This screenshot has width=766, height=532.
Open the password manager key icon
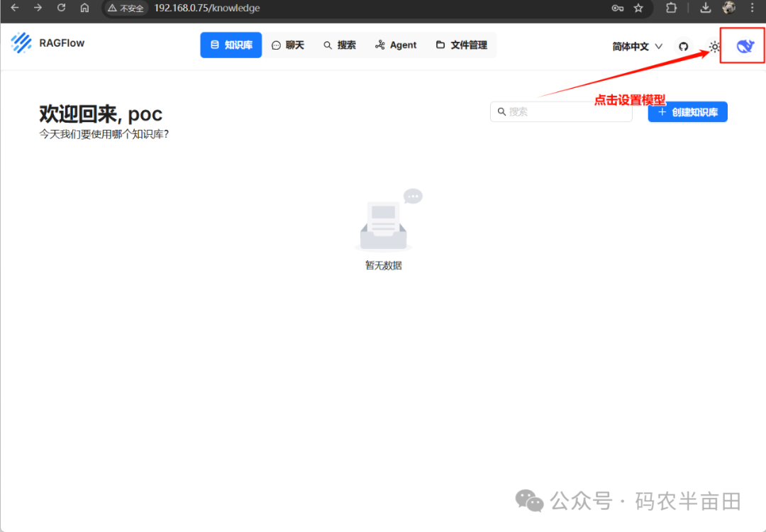click(x=617, y=8)
